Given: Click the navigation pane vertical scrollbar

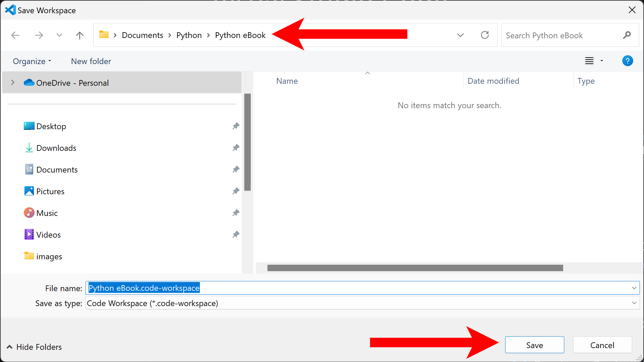Looking at the screenshot, I should click(x=247, y=142).
